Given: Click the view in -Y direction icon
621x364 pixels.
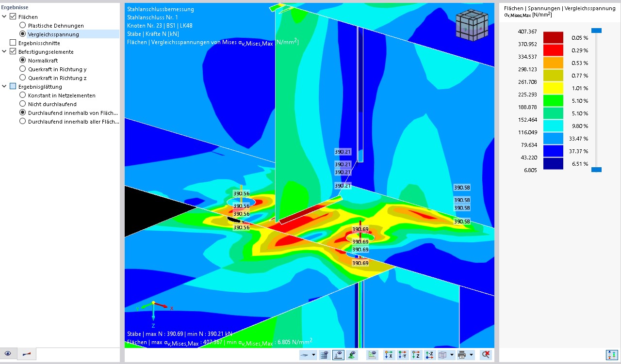Looking at the screenshot, I should (402, 355).
